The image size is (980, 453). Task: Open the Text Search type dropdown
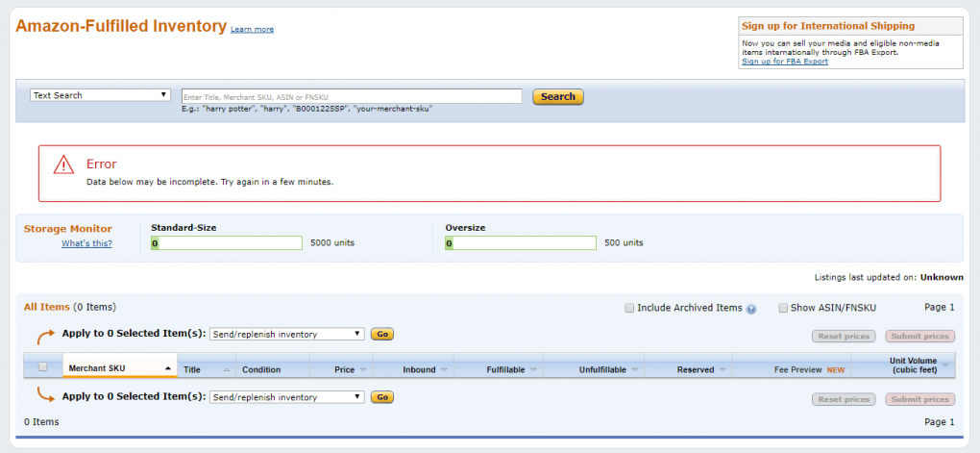point(100,95)
